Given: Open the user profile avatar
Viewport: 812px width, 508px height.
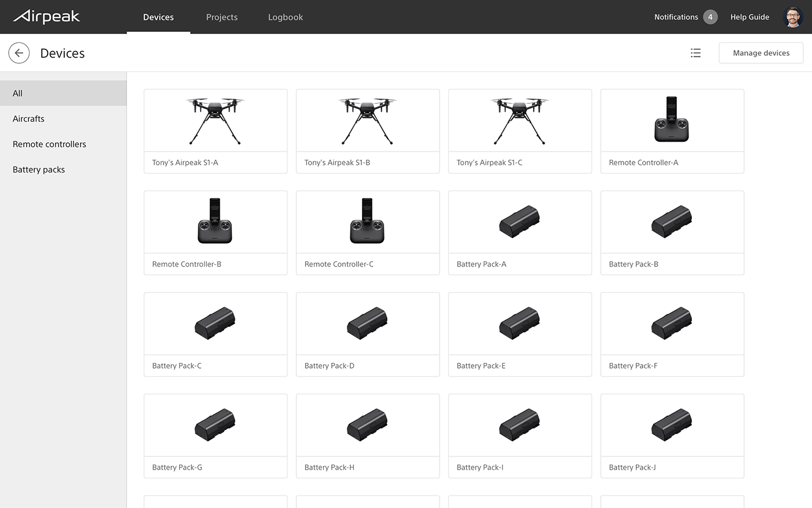Looking at the screenshot, I should pyautogui.click(x=792, y=17).
